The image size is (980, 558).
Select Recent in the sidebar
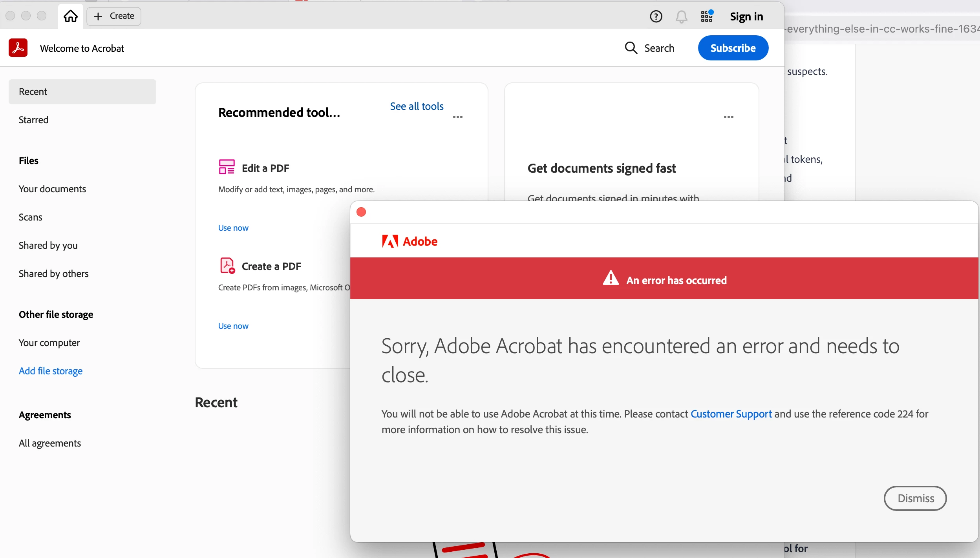pos(82,92)
